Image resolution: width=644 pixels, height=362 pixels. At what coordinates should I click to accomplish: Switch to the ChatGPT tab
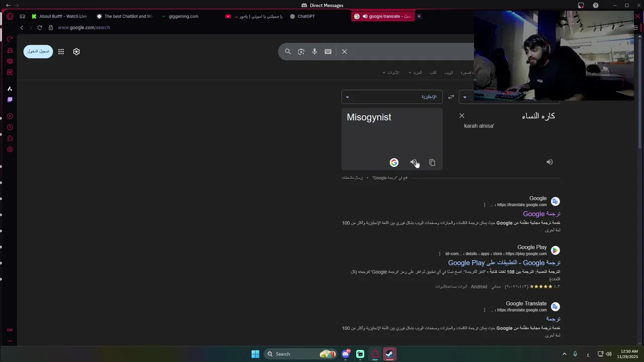tap(306, 16)
